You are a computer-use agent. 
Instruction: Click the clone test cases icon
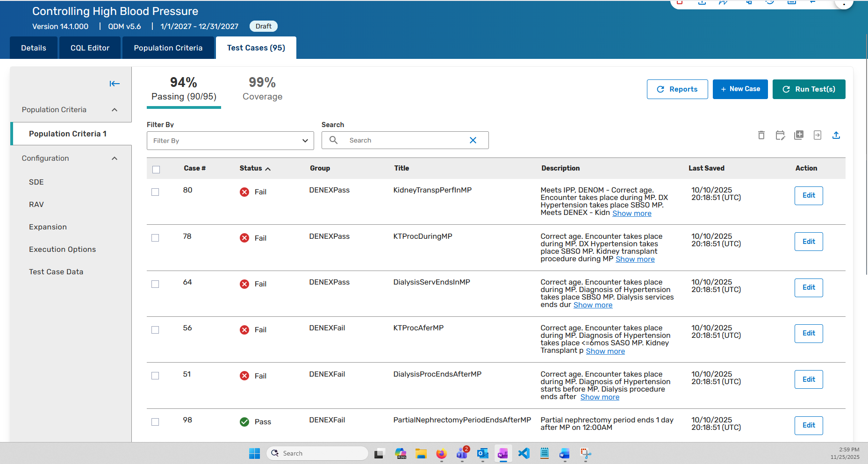pos(799,136)
